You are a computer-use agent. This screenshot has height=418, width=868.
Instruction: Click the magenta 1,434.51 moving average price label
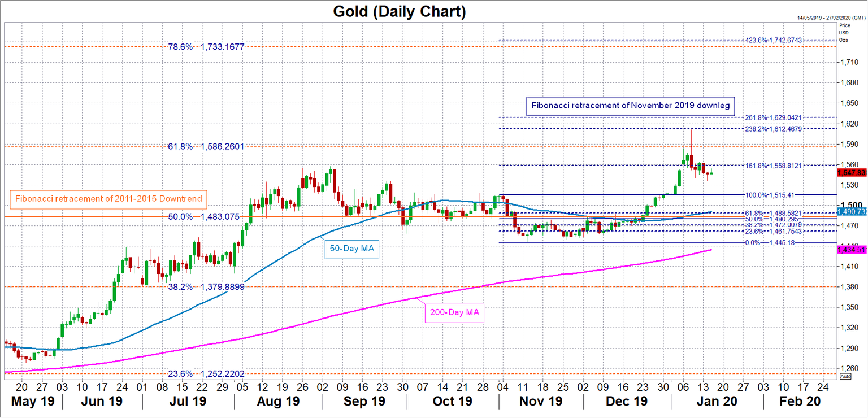[852, 249]
